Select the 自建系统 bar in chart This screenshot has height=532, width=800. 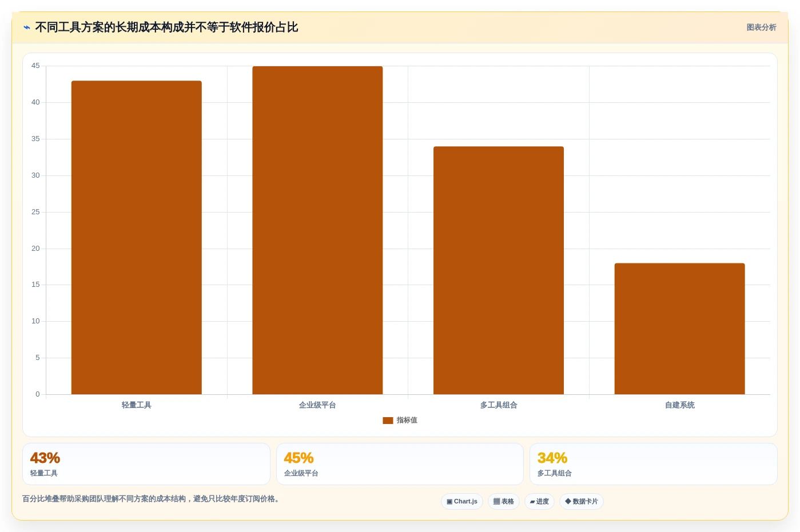point(679,329)
